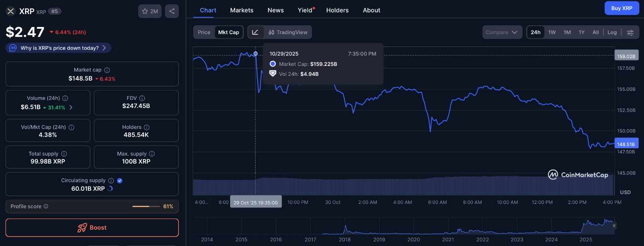Viewport: 644px width, 246px height.
Task: Select Mkt Cap chart toggle
Action: click(229, 32)
